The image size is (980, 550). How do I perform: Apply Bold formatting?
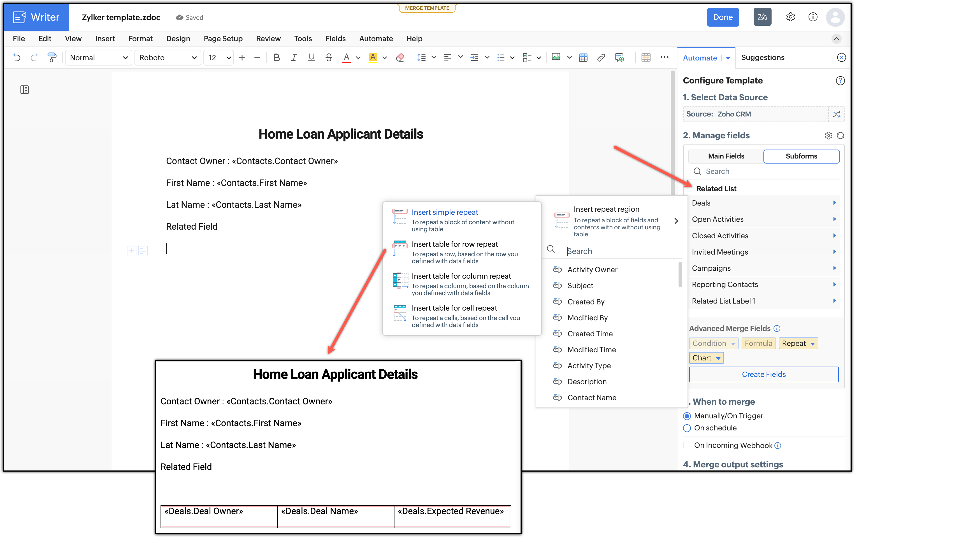coord(277,57)
